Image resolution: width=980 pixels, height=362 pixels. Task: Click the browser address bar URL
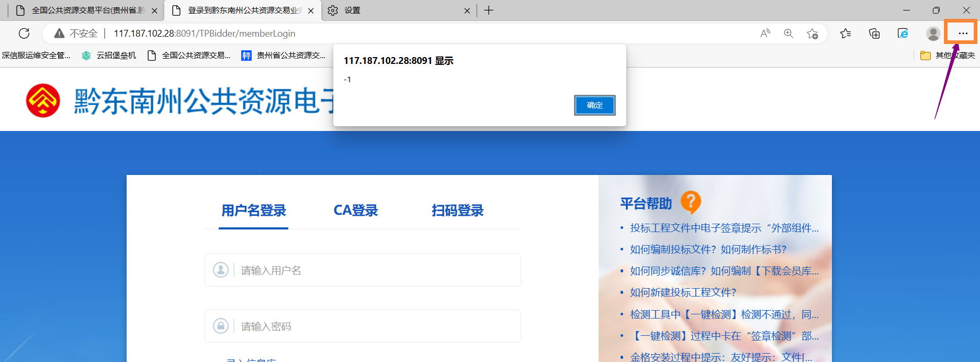[x=205, y=34]
